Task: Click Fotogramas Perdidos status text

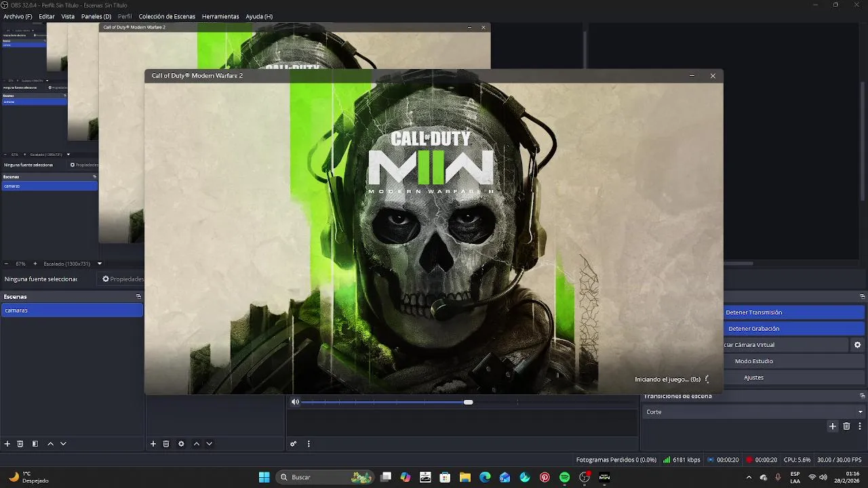Action: [x=616, y=460]
